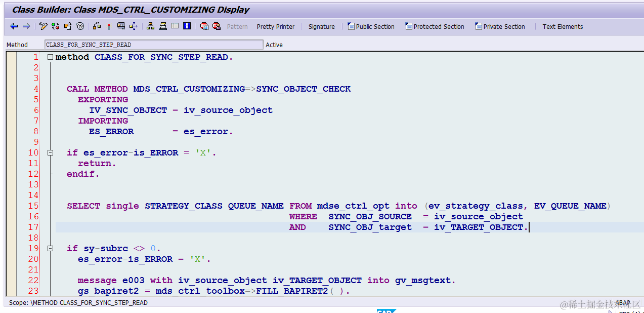Collapse the if sy-subrc block at line 19
This screenshot has height=313, width=644.
tap(50, 248)
